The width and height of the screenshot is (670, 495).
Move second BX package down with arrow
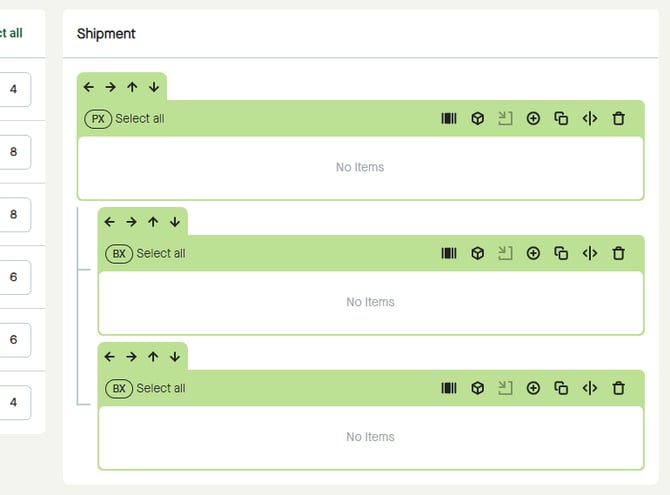175,357
